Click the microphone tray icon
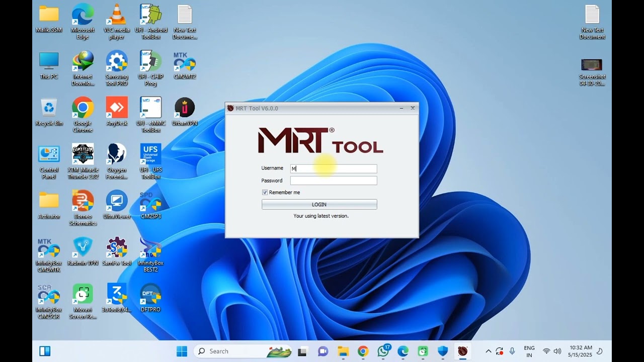 click(x=512, y=351)
